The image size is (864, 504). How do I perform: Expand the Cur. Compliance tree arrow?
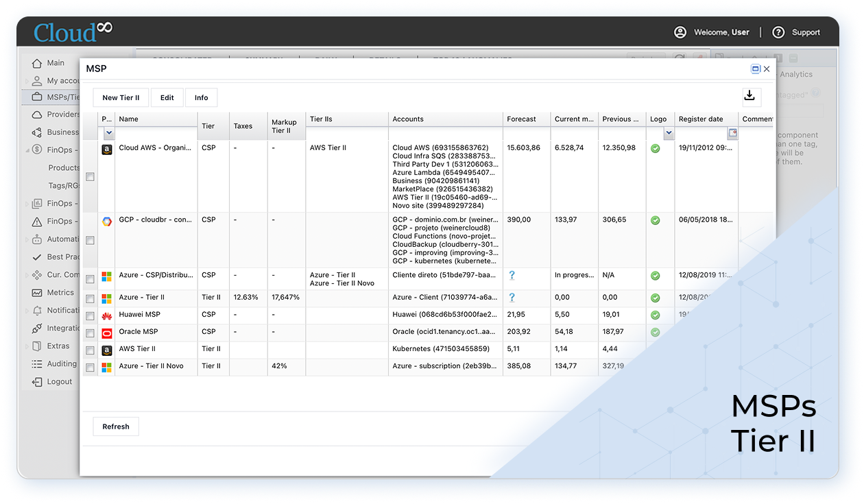pyautogui.click(x=27, y=275)
